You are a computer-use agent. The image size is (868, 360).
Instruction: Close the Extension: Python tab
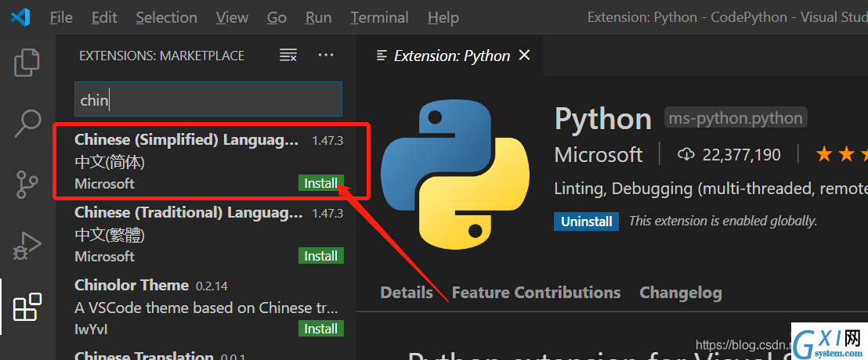click(523, 56)
